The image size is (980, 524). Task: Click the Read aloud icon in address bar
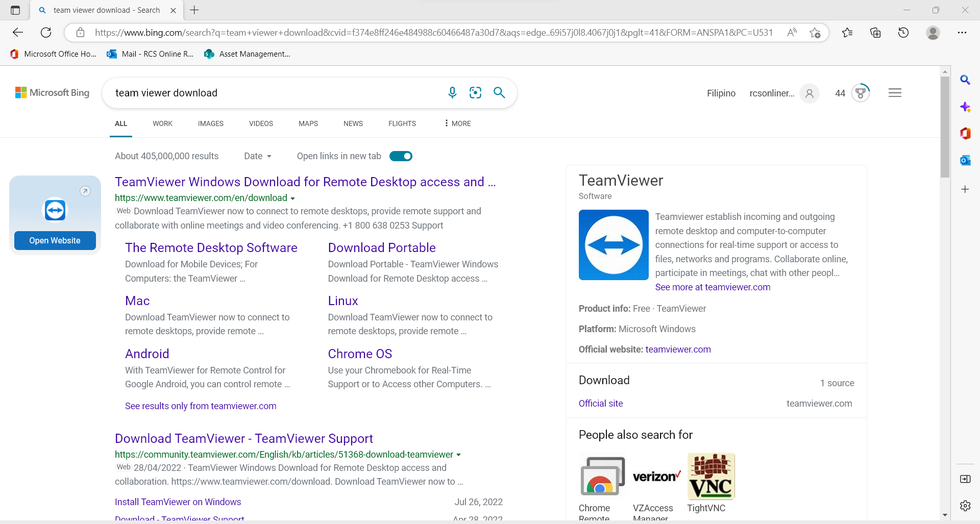tap(792, 33)
